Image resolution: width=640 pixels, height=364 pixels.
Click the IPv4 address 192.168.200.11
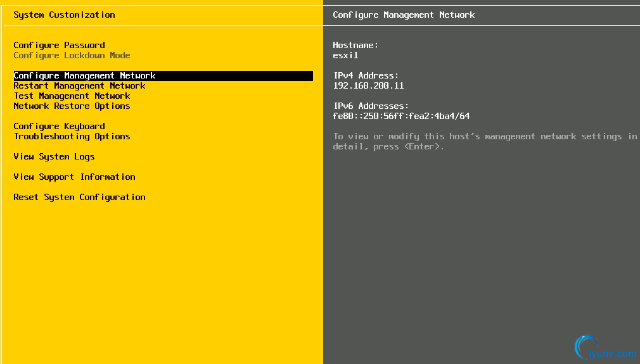point(368,86)
